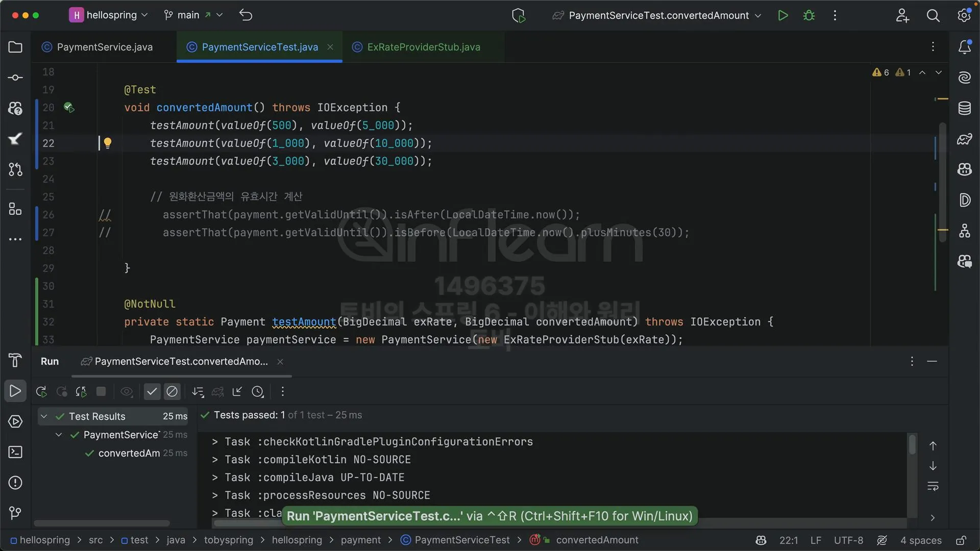This screenshot has height=551, width=980.
Task: Go to previous highlighted error arrow
Action: pos(922,72)
